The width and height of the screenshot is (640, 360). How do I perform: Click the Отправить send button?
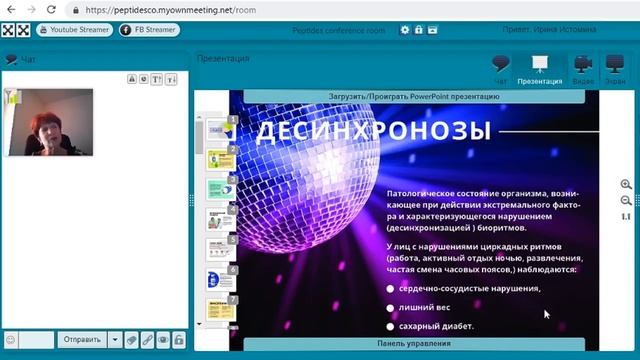(x=82, y=340)
